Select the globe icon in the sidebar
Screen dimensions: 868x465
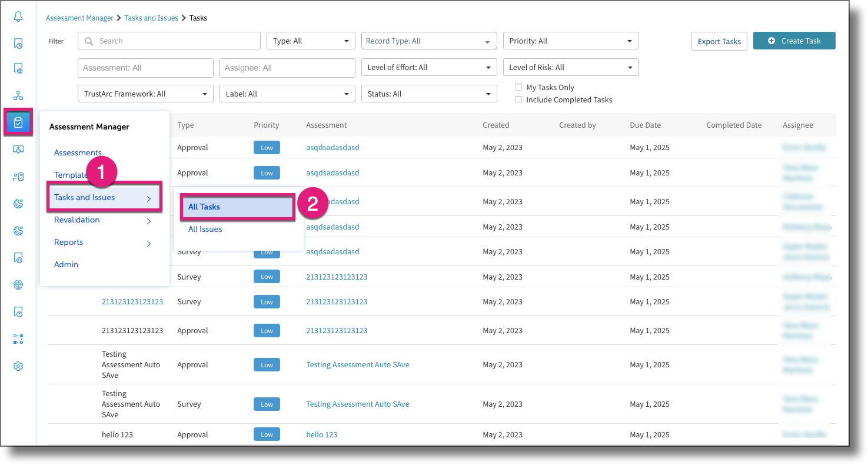pos(18,284)
